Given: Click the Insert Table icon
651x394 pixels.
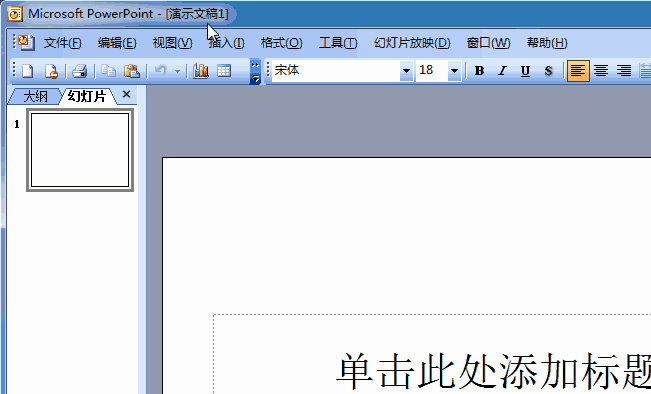Looking at the screenshot, I should [224, 71].
